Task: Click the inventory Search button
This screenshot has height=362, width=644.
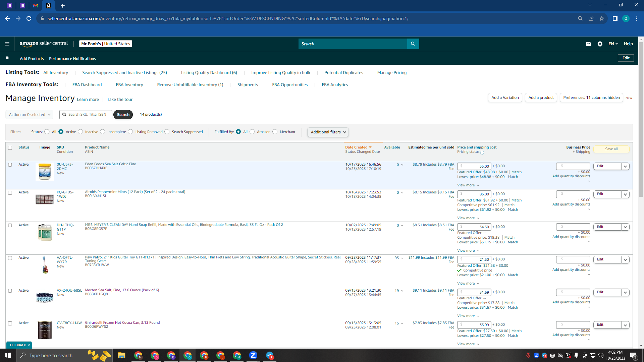Action: (x=123, y=115)
